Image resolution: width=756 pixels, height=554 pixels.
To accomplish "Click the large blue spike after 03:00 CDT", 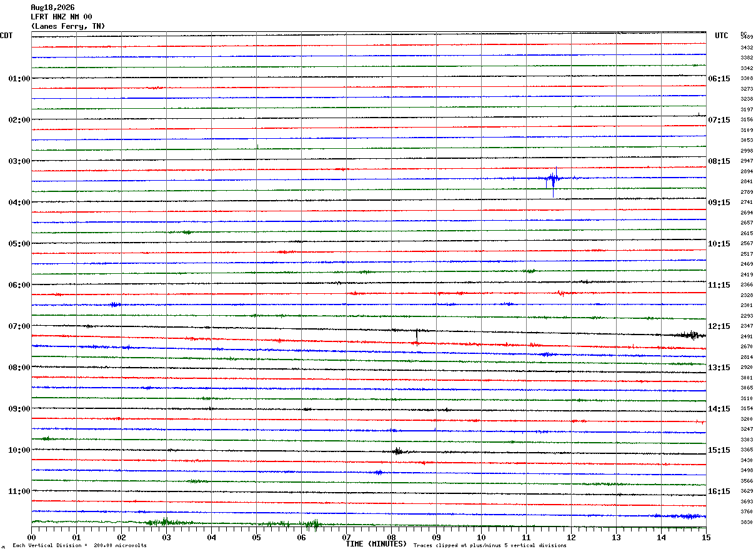I will 553,181.
